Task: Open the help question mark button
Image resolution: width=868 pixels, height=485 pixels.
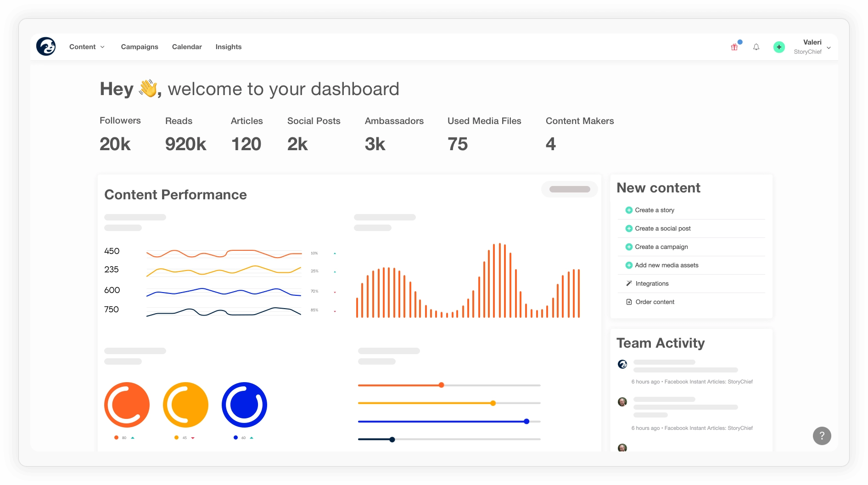Action: coord(821,435)
